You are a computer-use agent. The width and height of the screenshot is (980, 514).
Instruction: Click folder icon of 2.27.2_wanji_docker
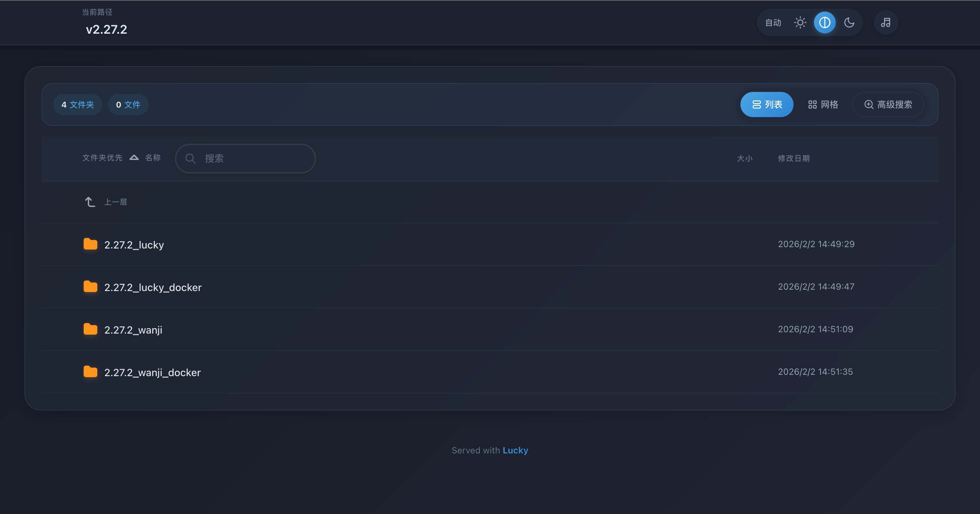pos(91,372)
